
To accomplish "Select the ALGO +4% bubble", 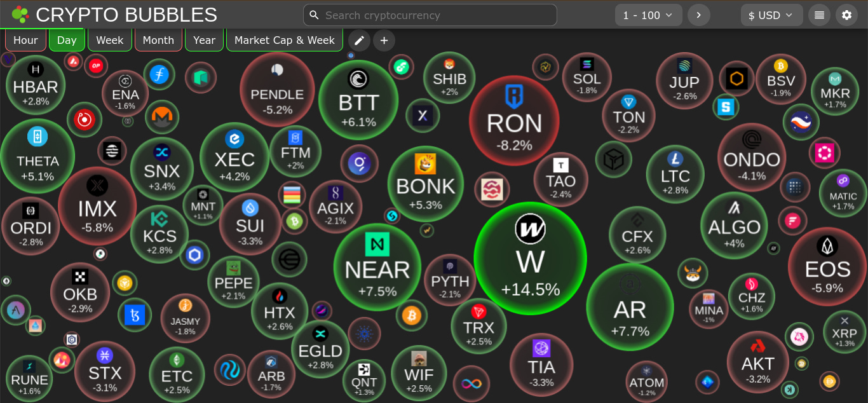I will [x=734, y=225].
